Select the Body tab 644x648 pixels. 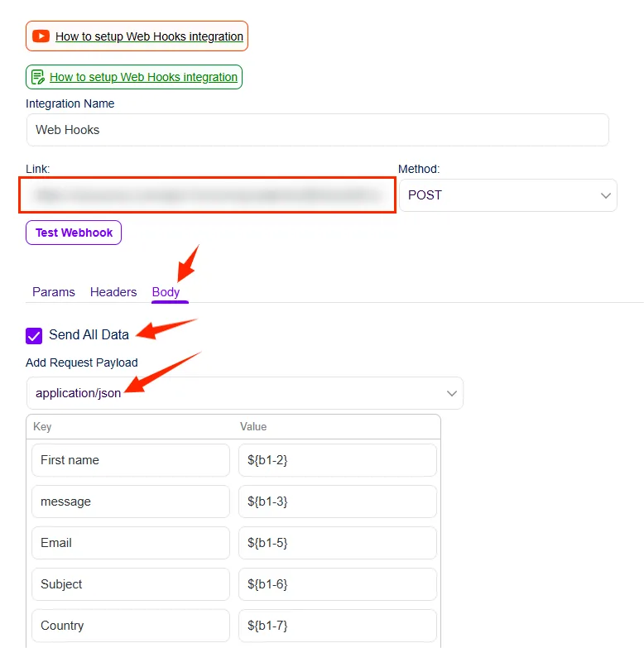tap(166, 292)
